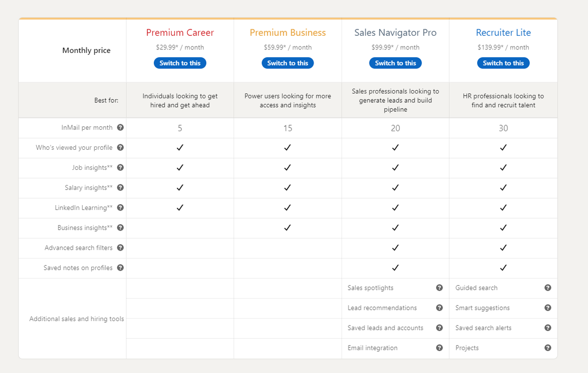The height and width of the screenshot is (373, 588).
Task: Open help icon for Advanced search filters
Action: [x=121, y=248]
